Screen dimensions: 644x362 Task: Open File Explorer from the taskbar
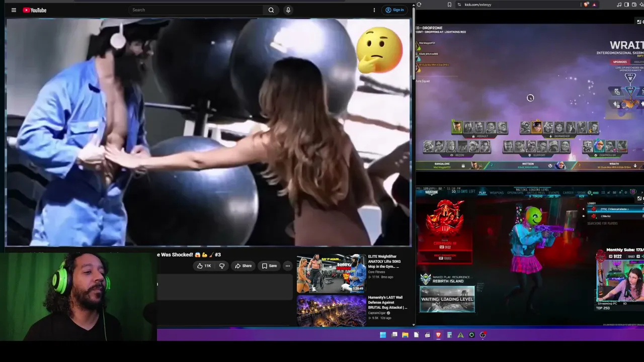tap(405, 335)
